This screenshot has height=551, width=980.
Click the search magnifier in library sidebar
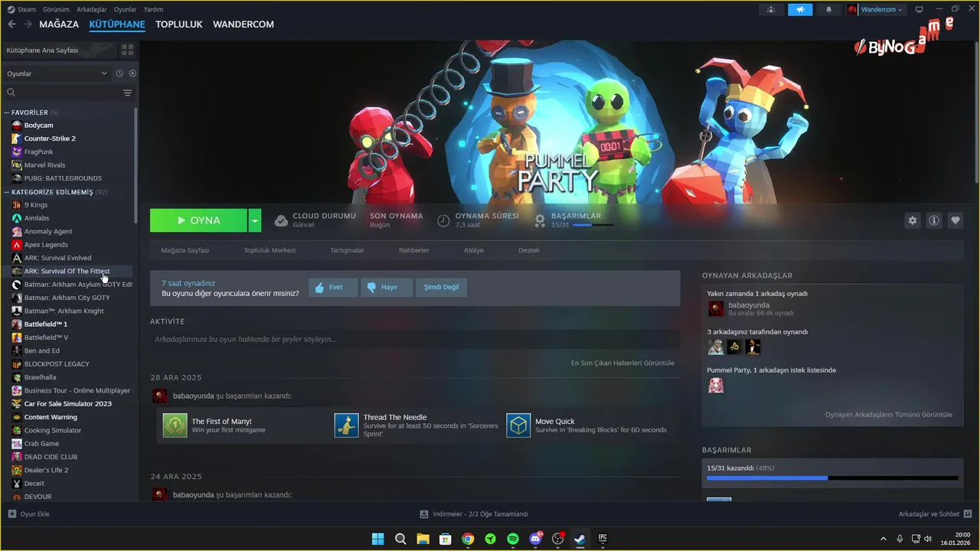11,93
